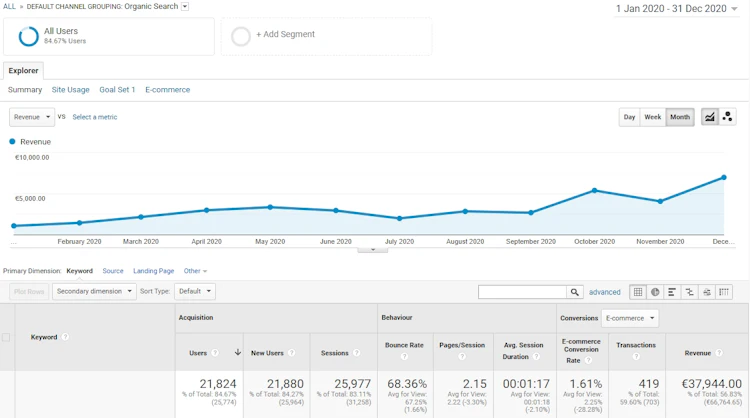Switch to E-commerce metric group
This screenshot has height=418, width=750.
tap(167, 89)
